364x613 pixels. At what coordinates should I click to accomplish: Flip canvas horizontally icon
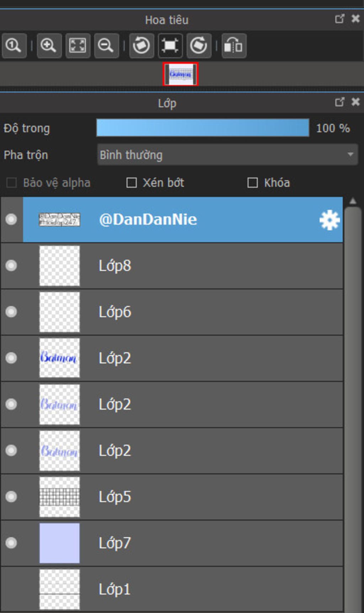click(x=234, y=46)
